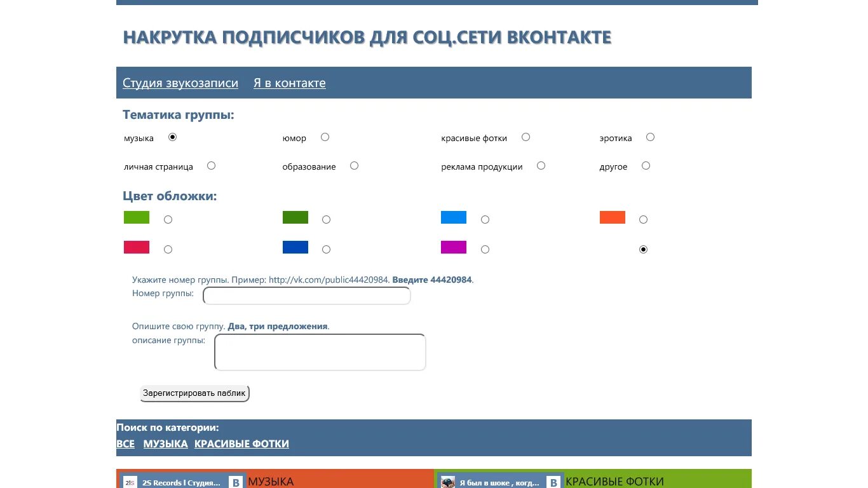Screen dimensions: 868x488
Task: Select radio next to orange cover color
Action: coord(643,220)
